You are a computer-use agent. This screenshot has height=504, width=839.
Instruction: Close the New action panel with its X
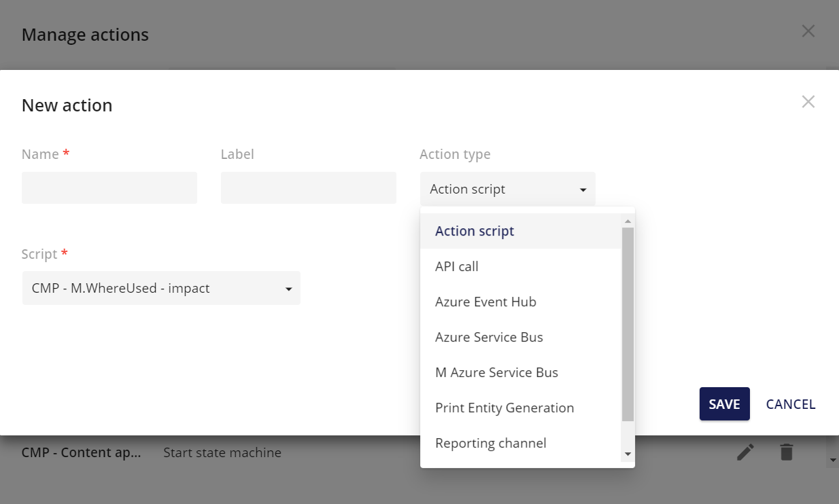click(808, 101)
